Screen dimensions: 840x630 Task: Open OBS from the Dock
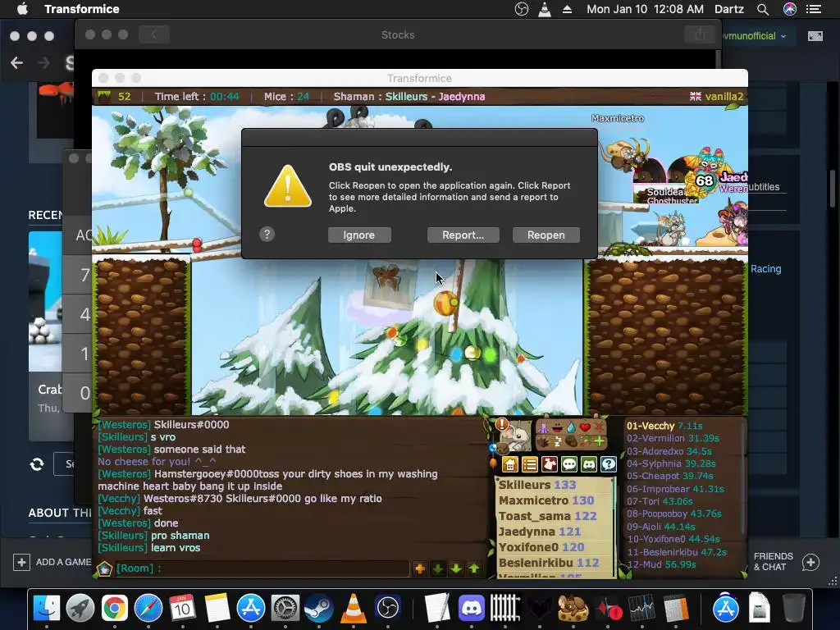point(388,608)
